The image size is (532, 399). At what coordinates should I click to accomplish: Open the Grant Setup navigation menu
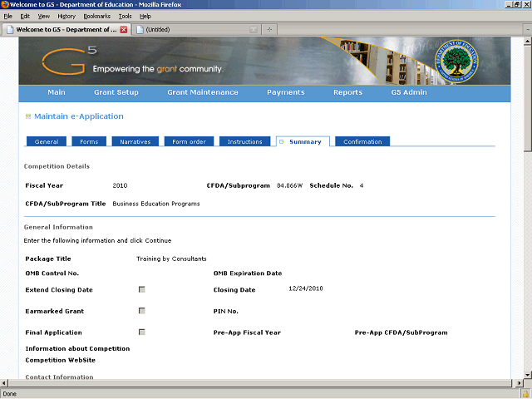(116, 92)
